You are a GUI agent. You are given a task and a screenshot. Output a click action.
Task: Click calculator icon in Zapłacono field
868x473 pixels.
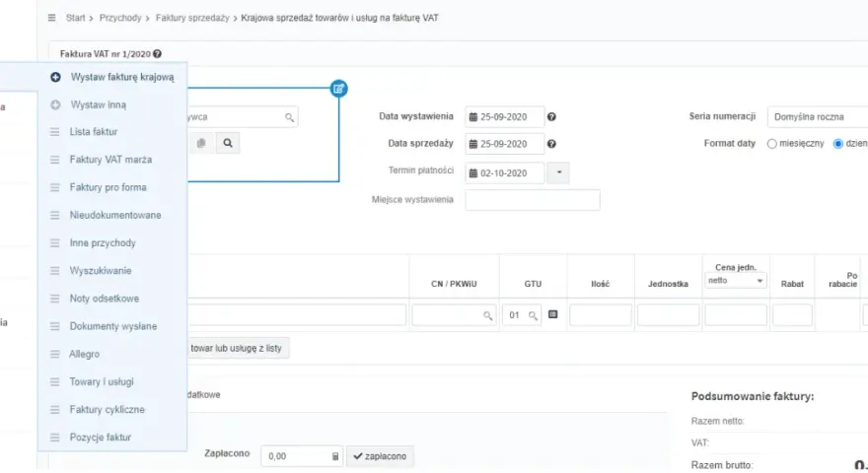coord(335,456)
